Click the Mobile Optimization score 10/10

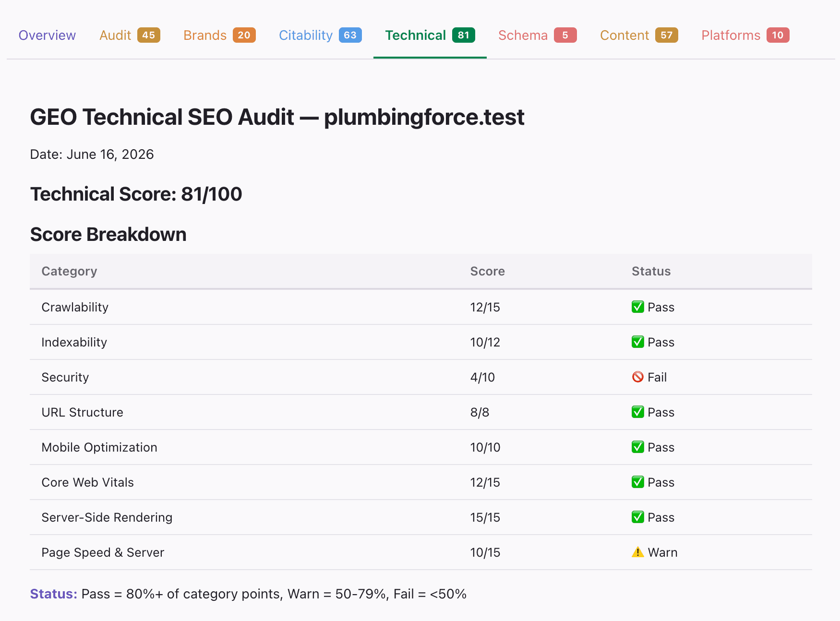485,447
